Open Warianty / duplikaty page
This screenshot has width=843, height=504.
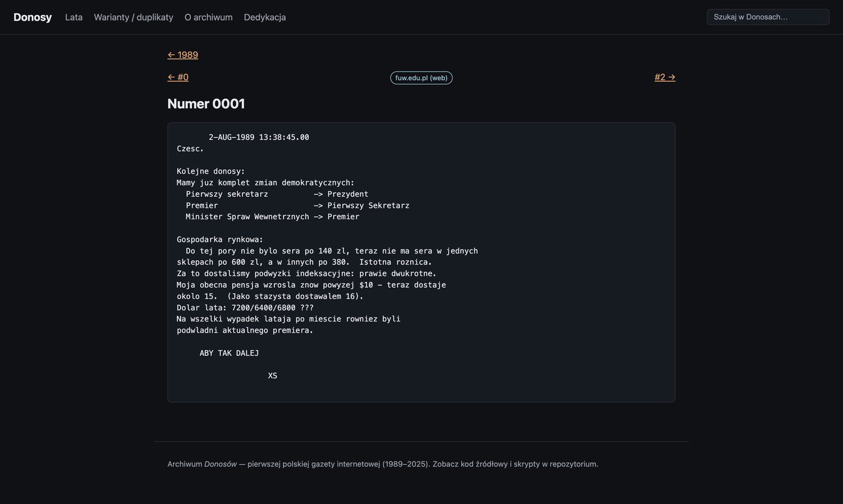[x=134, y=17]
